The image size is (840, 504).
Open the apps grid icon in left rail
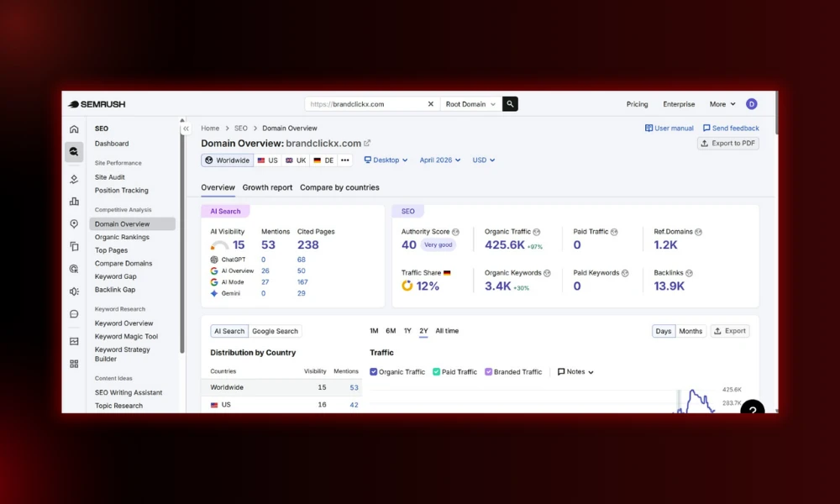point(74,364)
